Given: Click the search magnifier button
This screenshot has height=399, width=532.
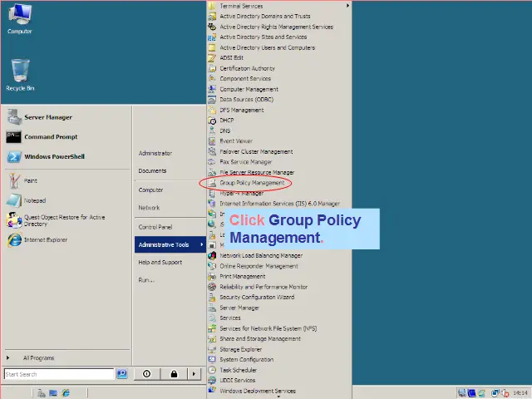Looking at the screenshot, I should click(121, 374).
